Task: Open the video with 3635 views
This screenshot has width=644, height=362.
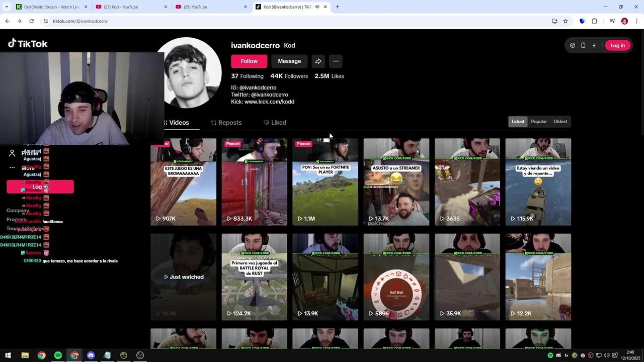Action: coord(467,182)
